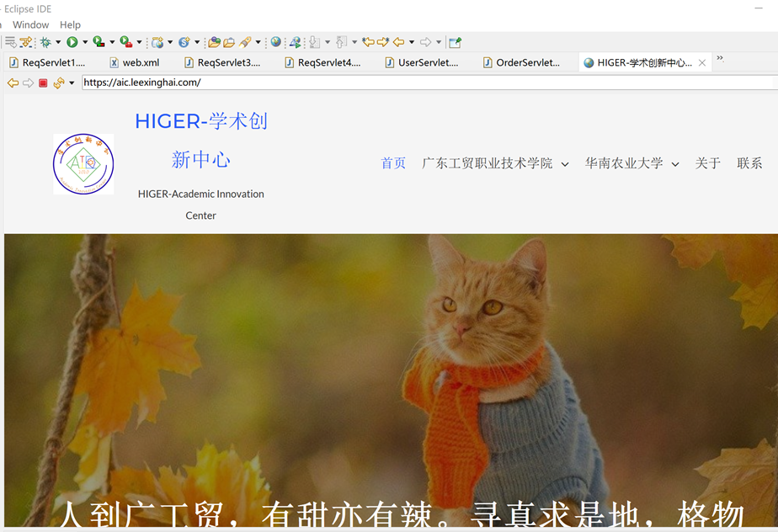Click the Pin Editor icon

(455, 42)
